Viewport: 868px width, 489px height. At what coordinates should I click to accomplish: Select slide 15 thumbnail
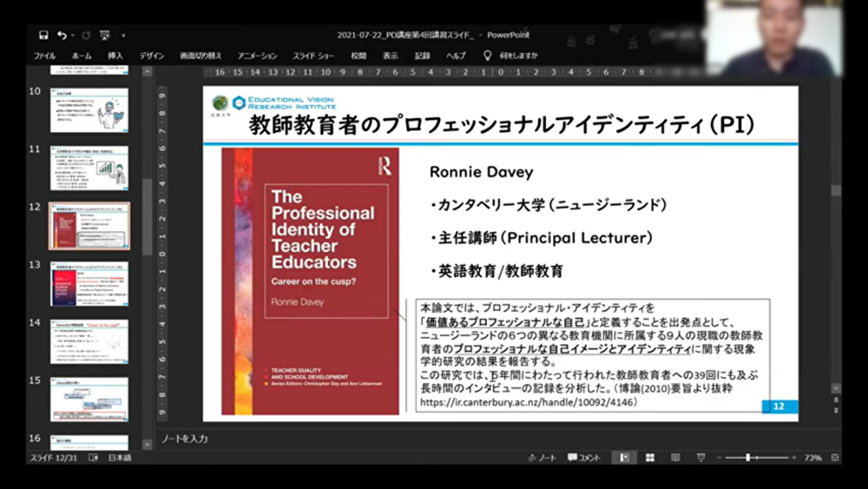coord(89,400)
